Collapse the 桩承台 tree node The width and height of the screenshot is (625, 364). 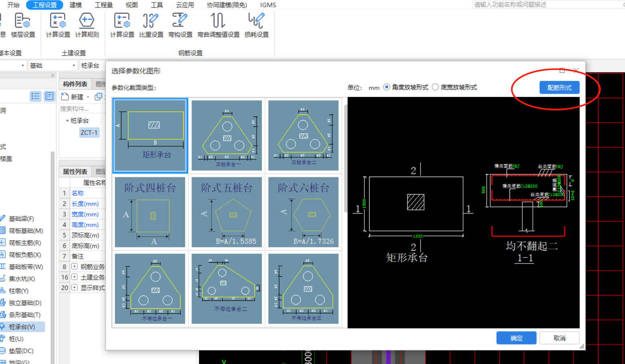point(67,121)
